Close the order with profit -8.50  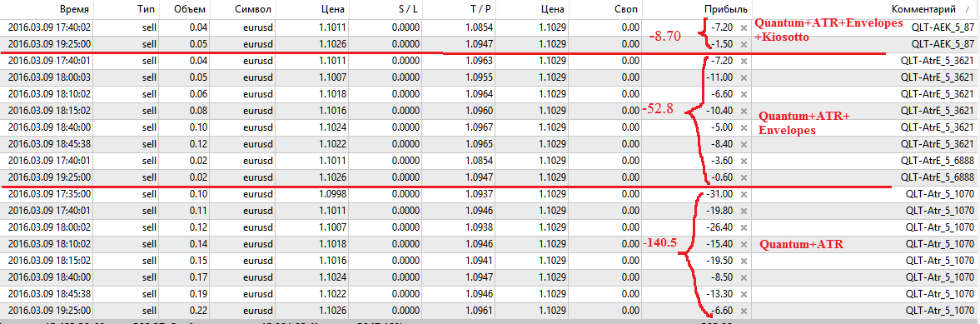click(744, 277)
